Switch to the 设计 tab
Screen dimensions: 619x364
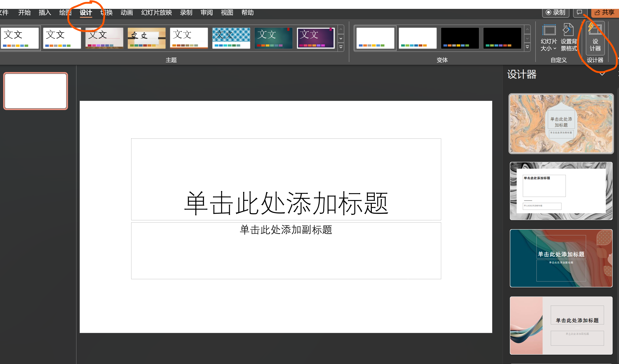86,13
